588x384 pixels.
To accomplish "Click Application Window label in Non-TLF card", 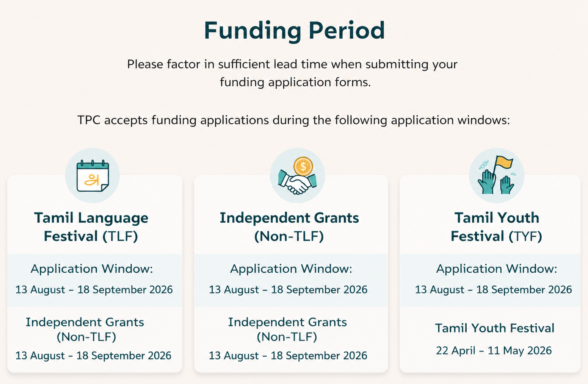I will pyautogui.click(x=291, y=268).
